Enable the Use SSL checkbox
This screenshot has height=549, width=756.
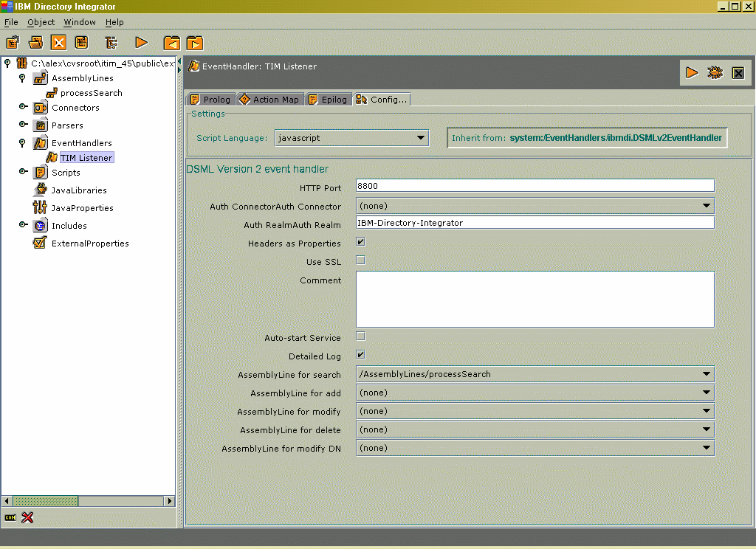(360, 260)
